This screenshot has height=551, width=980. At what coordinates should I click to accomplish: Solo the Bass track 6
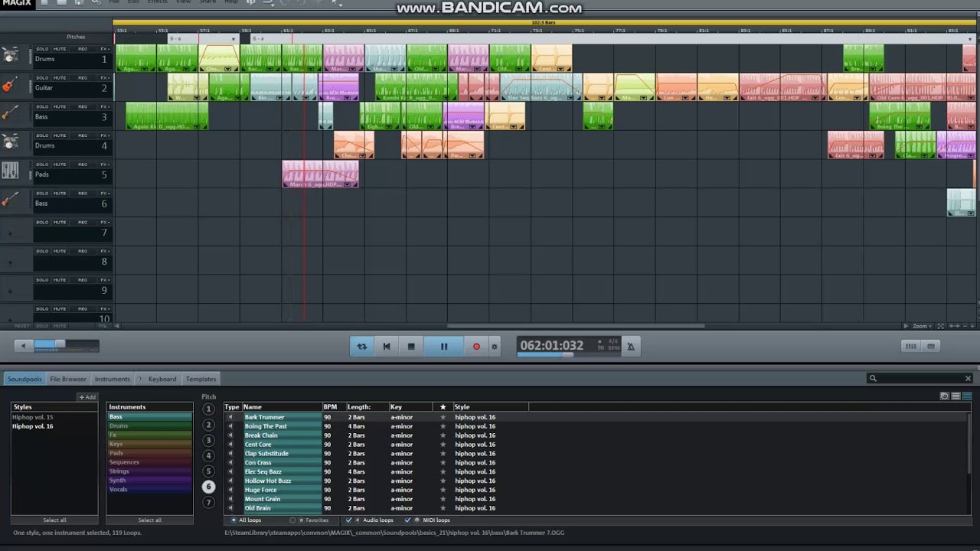[42, 194]
